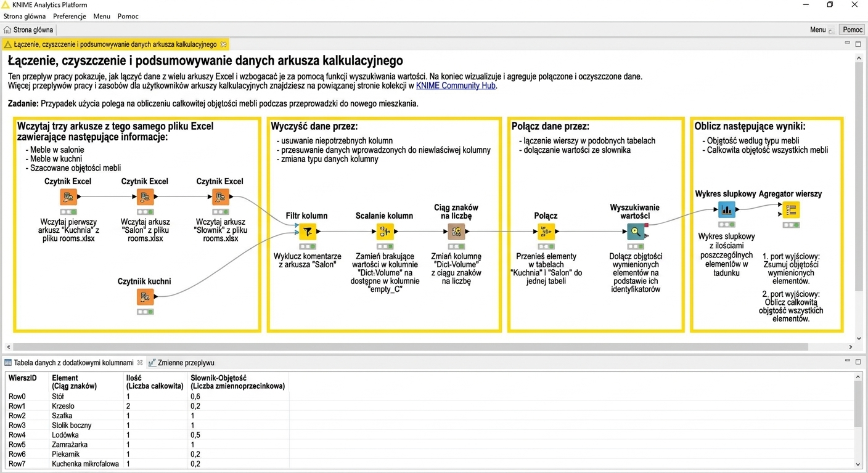
Task: Click status lights under Filtr kolumn node
Action: [x=308, y=246]
